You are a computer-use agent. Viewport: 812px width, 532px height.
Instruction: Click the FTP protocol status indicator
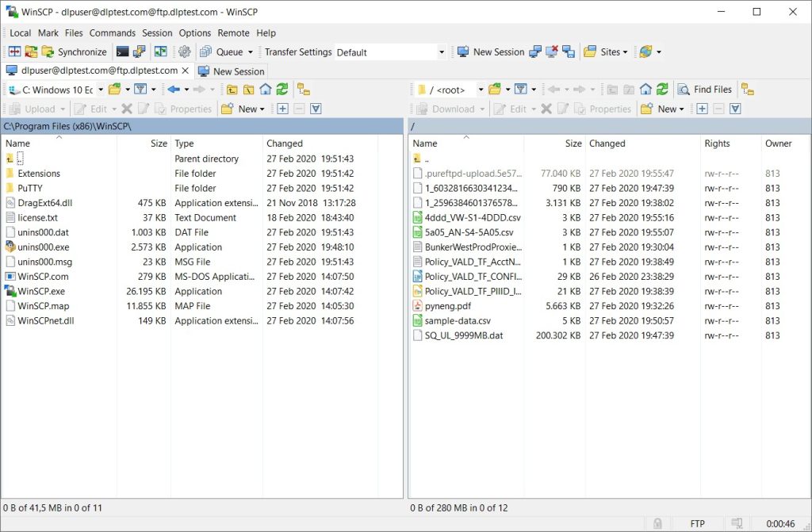point(698,523)
